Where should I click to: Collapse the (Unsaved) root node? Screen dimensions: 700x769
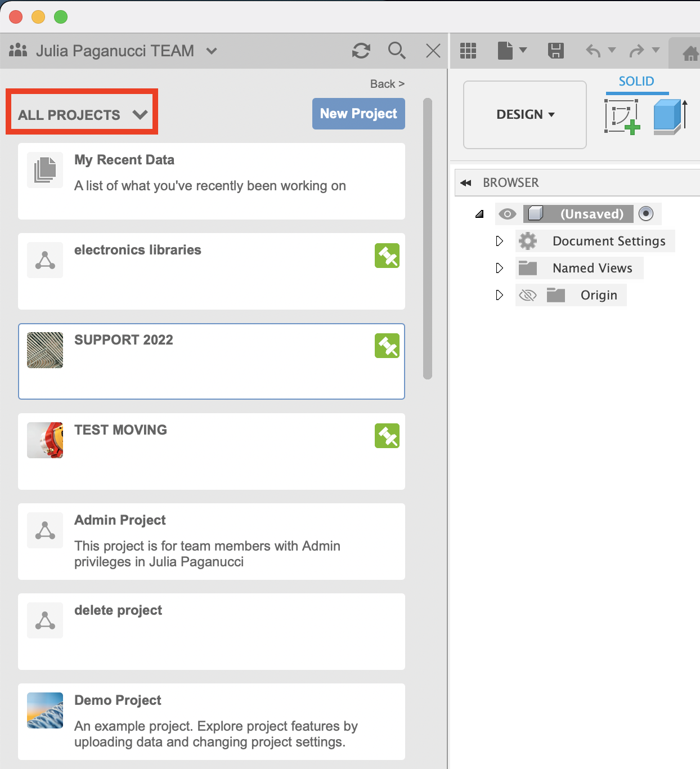point(479,214)
